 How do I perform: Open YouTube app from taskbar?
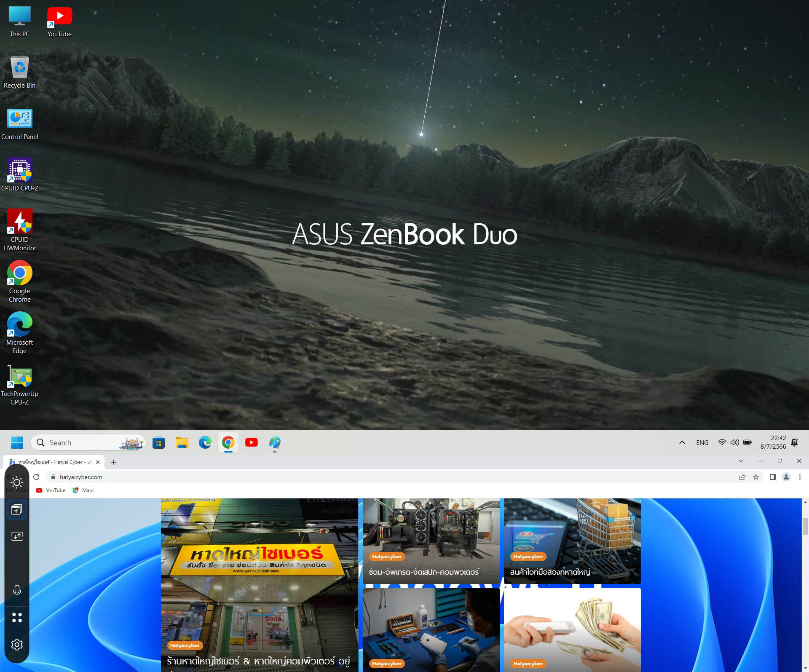251,442
